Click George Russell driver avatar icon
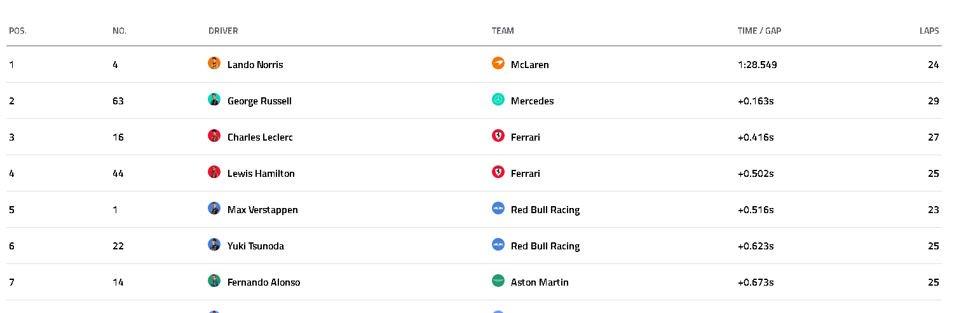The image size is (980, 313). [214, 99]
